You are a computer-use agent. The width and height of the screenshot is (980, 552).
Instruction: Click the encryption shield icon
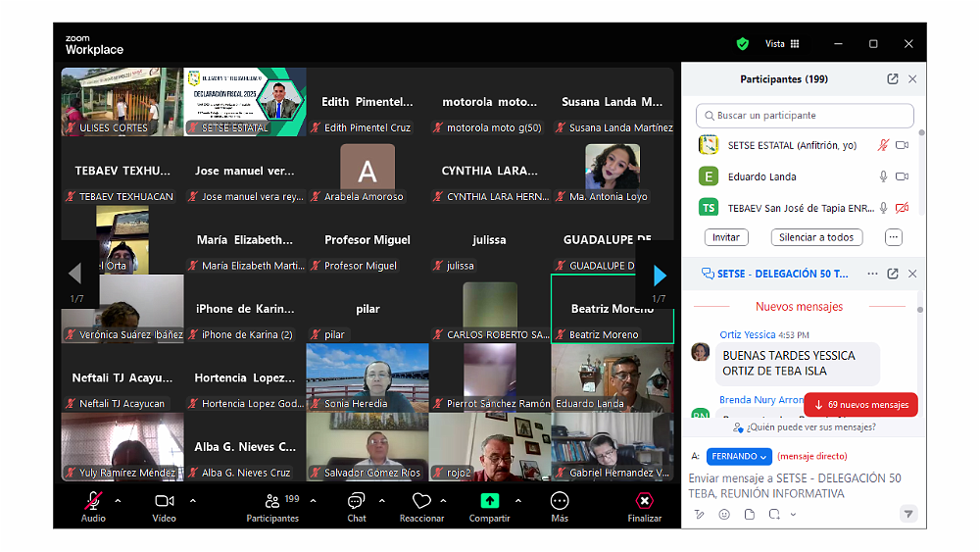743,44
